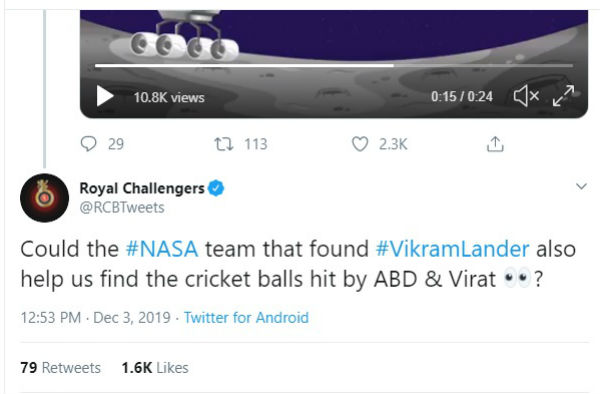Expand the tweet options chevron
The width and height of the screenshot is (600, 394).
tap(581, 186)
